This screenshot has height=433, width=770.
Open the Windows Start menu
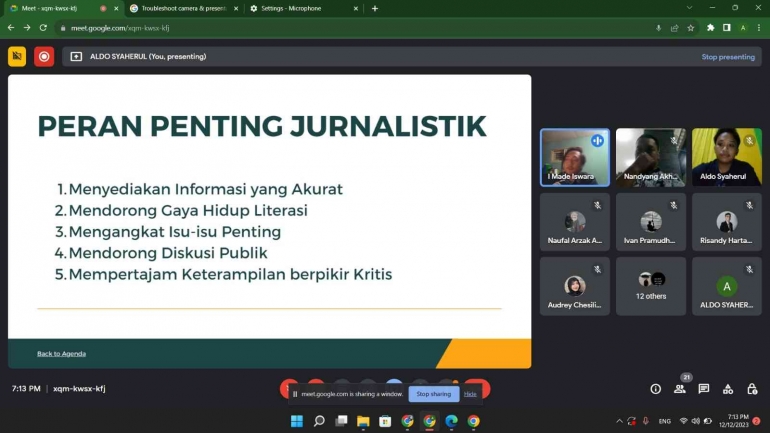(297, 421)
